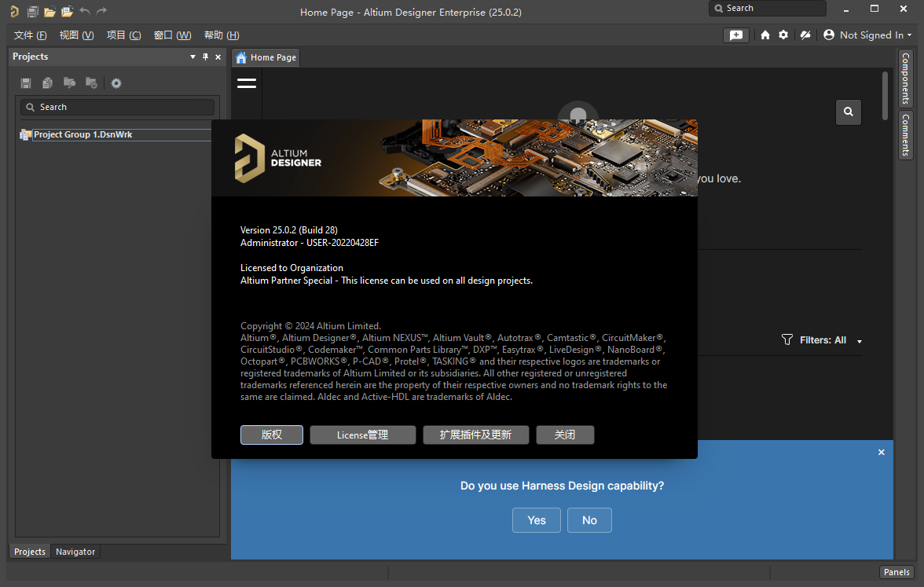The width and height of the screenshot is (924, 587).
Task: Click the Redo arrow icon
Action: 102,11
